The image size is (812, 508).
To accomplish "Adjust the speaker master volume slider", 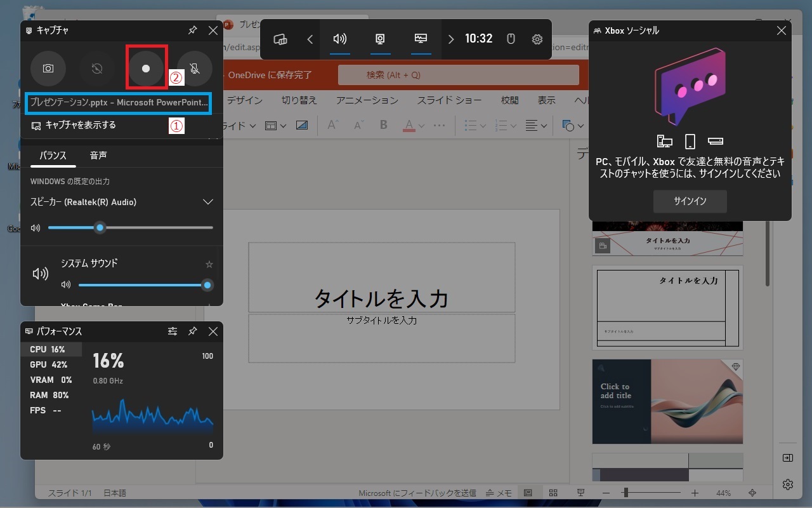I will (130, 227).
